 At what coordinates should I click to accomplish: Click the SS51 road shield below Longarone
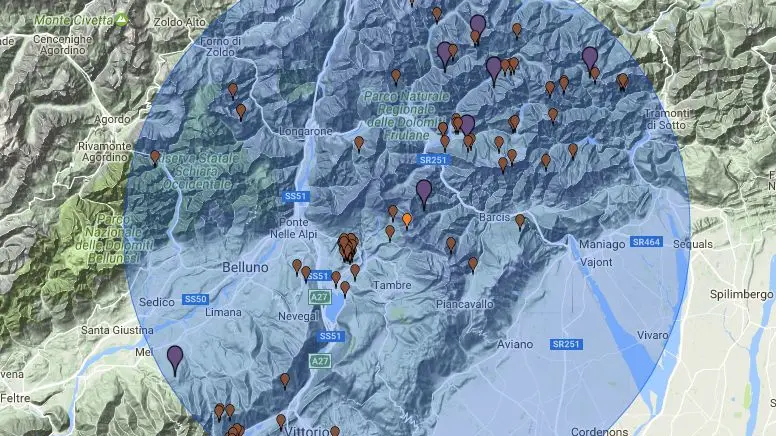click(294, 196)
